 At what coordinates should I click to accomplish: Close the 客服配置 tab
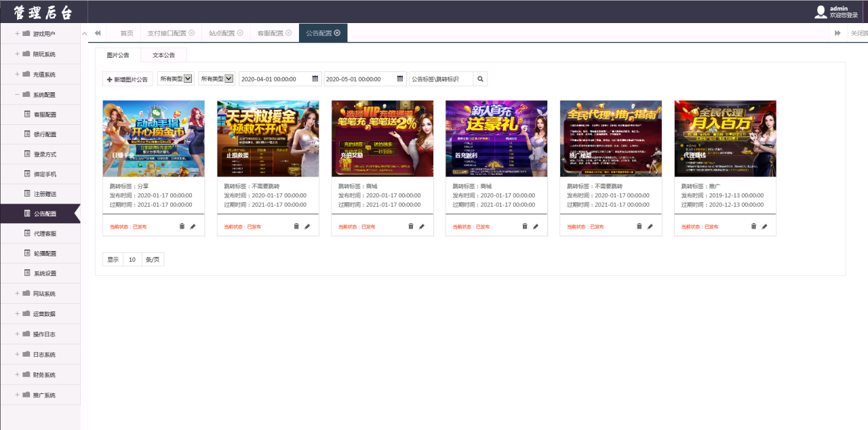click(x=288, y=33)
